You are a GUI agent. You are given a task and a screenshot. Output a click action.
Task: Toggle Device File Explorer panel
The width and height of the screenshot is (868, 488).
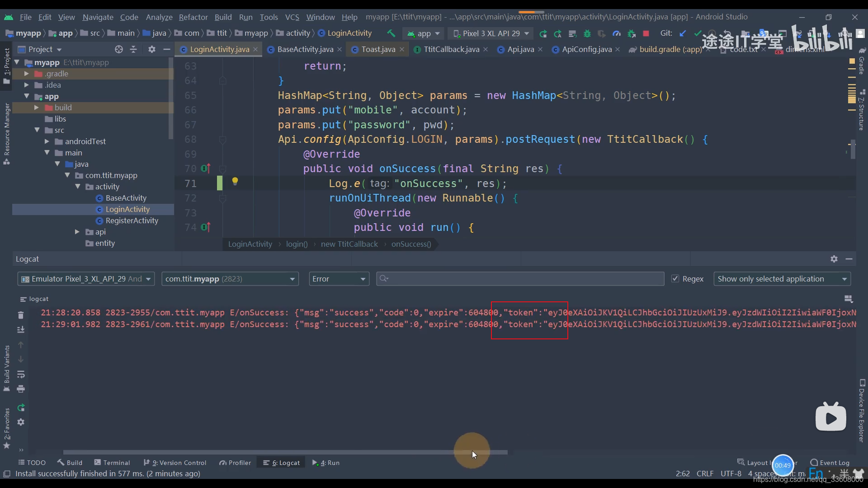[x=861, y=410]
